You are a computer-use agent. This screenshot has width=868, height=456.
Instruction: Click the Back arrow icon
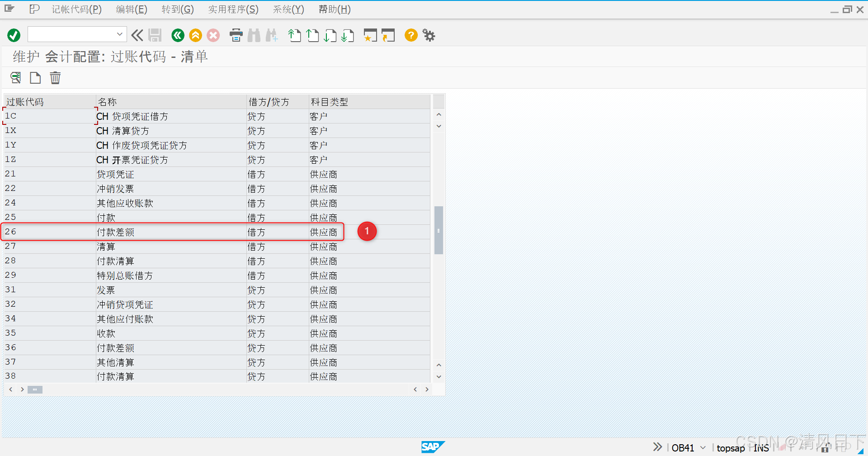(177, 35)
